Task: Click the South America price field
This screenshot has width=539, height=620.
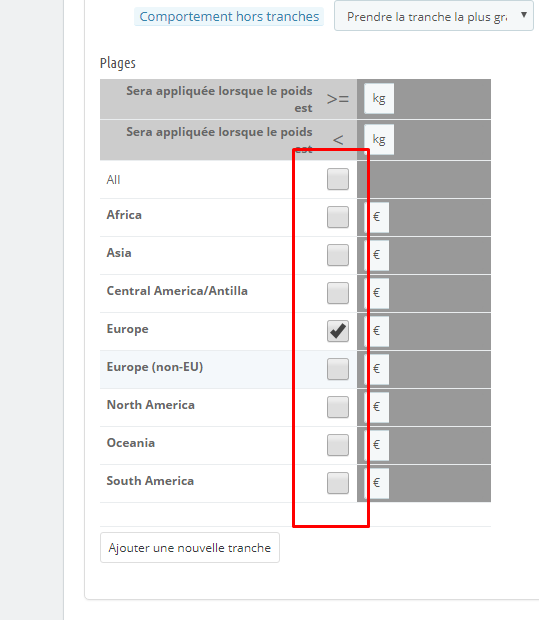Action: tap(376, 483)
